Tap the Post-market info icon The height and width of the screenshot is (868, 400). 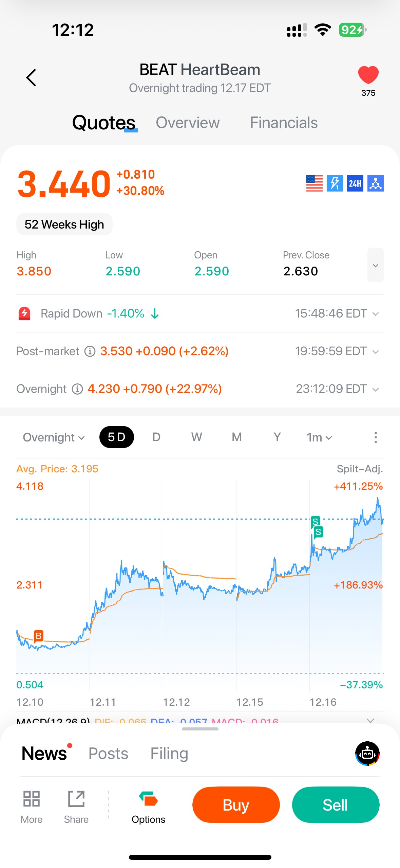[90, 351]
